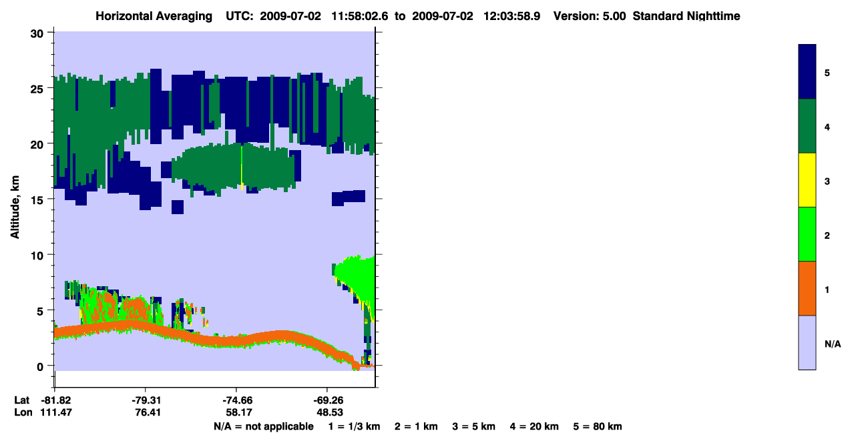
Task: Click the altitude tick label 20
Action: tap(39, 144)
